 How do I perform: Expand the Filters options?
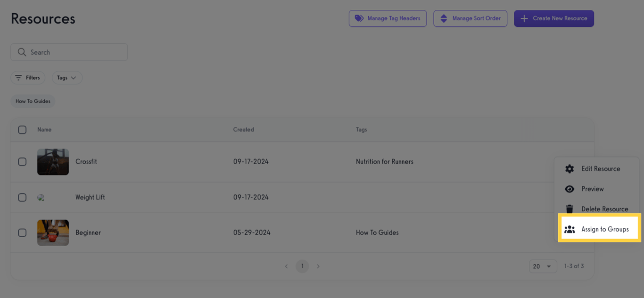[x=28, y=77]
